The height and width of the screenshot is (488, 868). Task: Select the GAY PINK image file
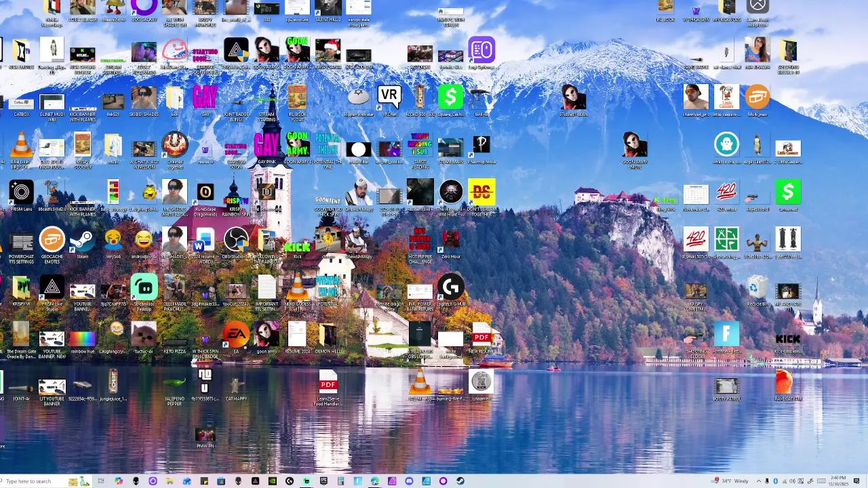click(267, 149)
